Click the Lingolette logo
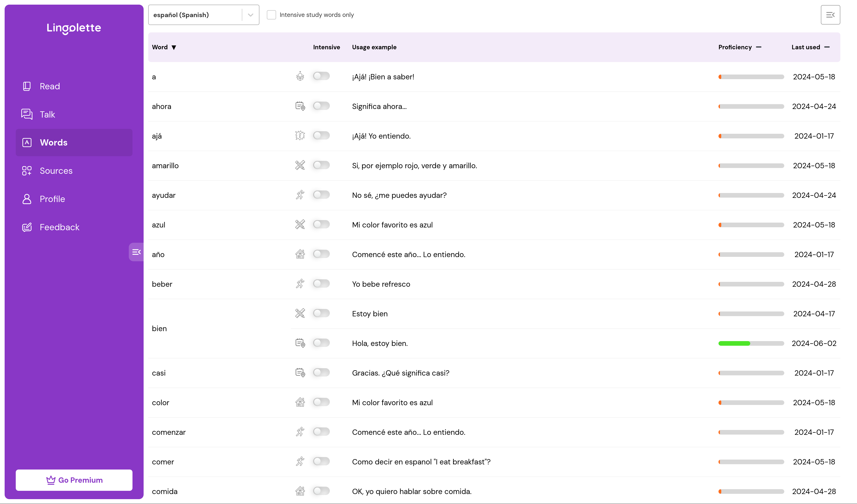 click(74, 28)
